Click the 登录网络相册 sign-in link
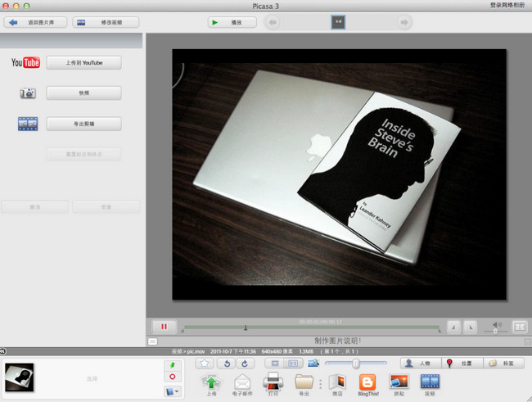This screenshot has height=402, width=532. 507,5
